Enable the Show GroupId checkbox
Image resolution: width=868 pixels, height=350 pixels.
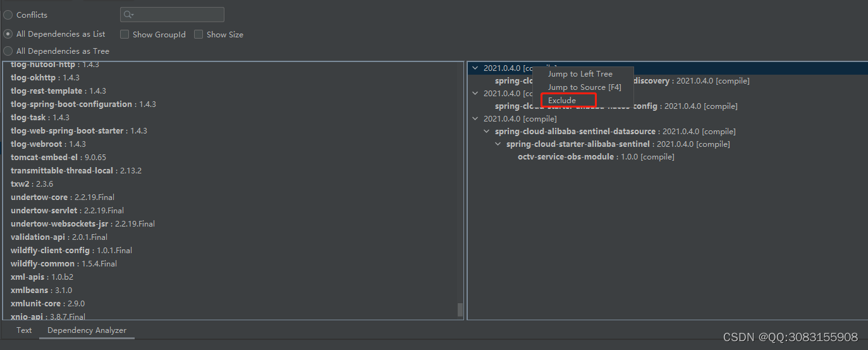click(x=125, y=34)
